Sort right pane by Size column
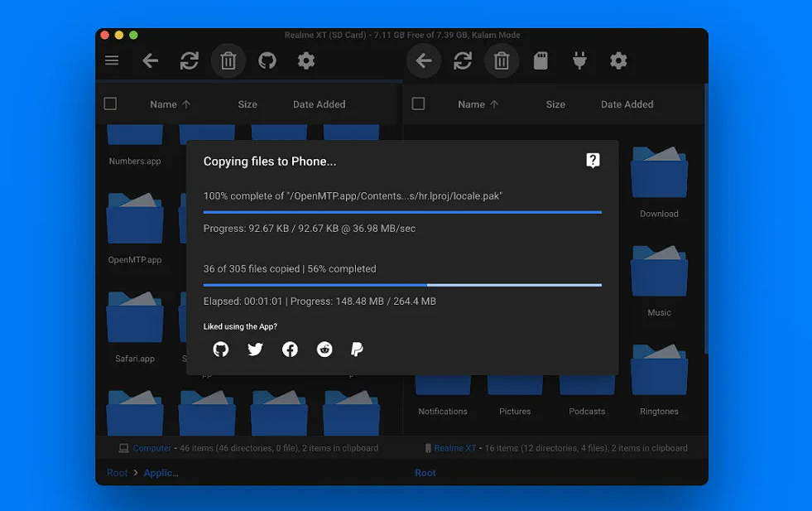 click(555, 104)
